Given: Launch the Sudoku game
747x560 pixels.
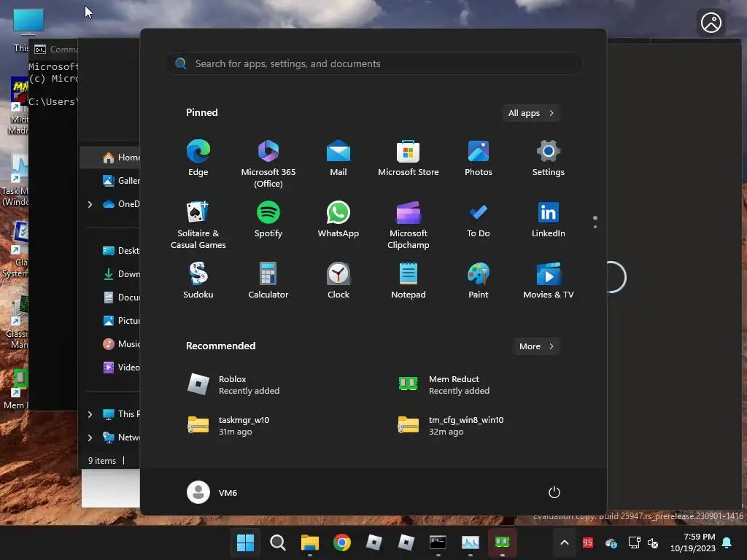Looking at the screenshot, I should 198,281.
